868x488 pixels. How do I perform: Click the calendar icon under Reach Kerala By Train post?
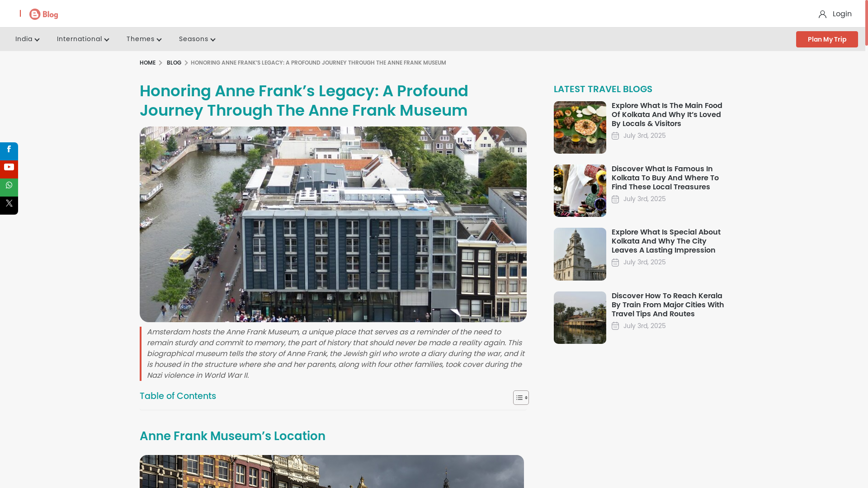pos(615,326)
